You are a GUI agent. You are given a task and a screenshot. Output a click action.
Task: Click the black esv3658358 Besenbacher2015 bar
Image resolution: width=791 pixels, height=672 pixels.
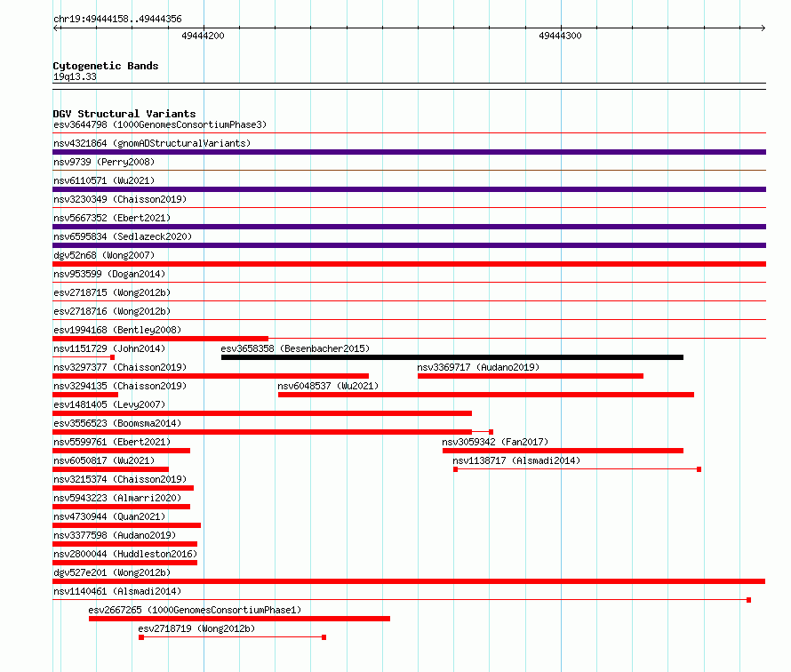pyautogui.click(x=452, y=357)
